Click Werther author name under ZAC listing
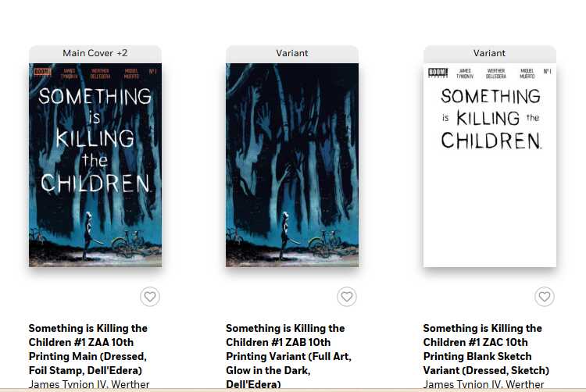This screenshot has height=392, width=586. click(525, 384)
